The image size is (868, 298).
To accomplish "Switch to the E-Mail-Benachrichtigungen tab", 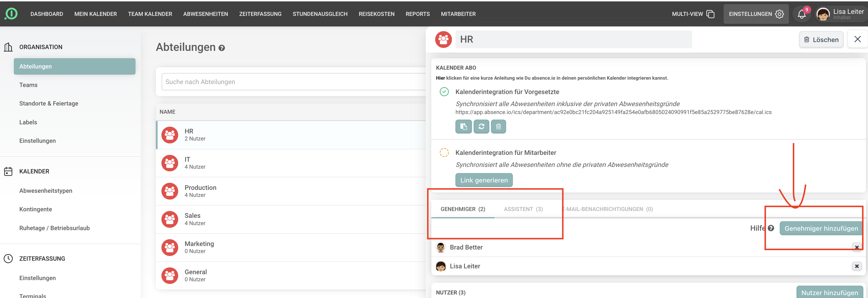I will [x=607, y=209].
